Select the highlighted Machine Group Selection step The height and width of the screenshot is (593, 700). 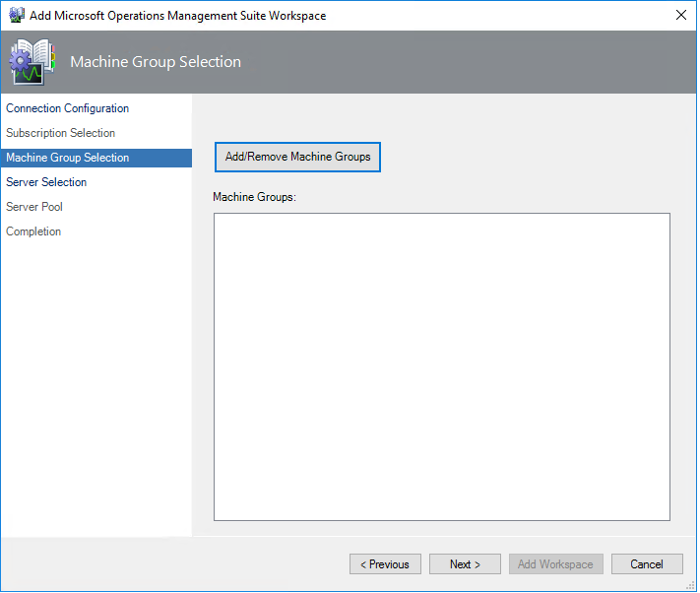coord(67,158)
